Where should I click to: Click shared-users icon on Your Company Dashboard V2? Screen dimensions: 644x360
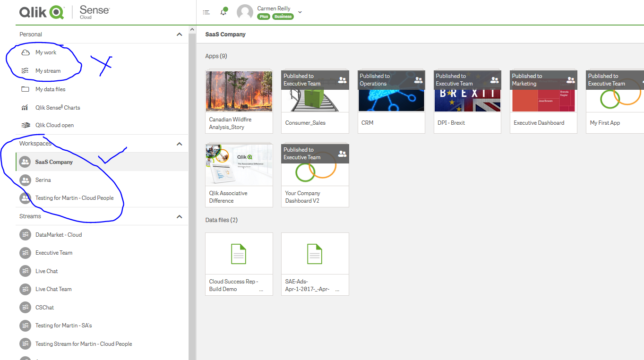coord(343,154)
